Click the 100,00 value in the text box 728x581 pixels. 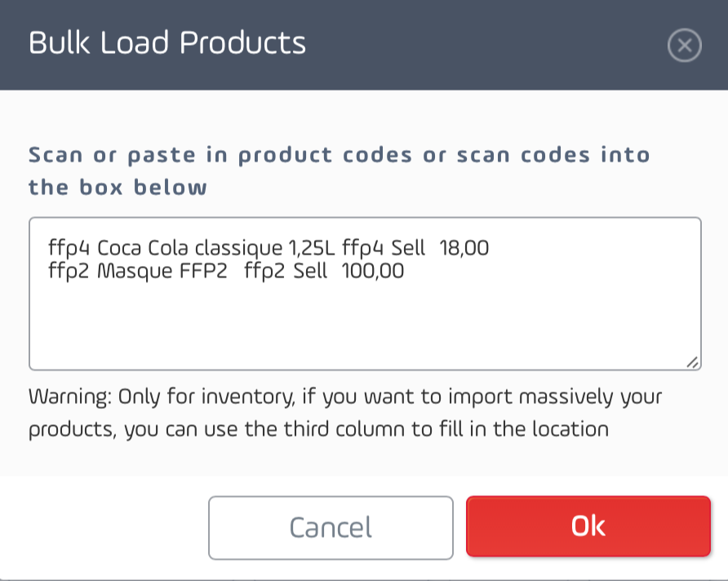[373, 271]
